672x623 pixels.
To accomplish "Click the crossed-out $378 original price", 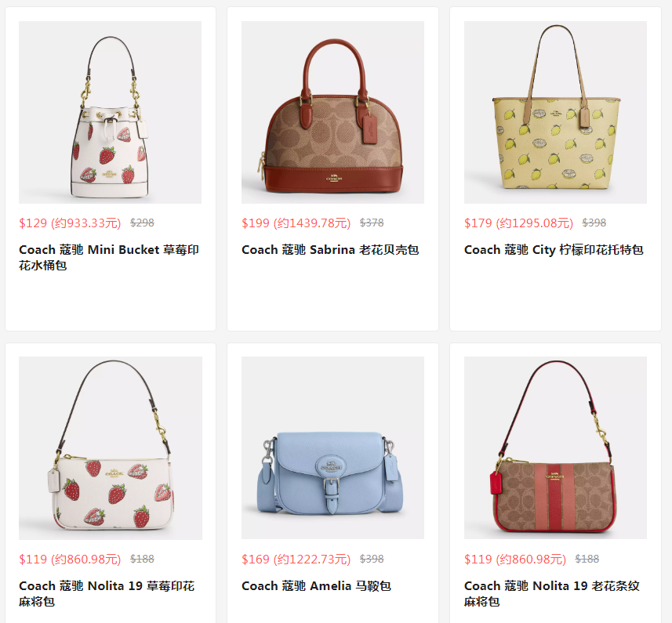I will tap(372, 223).
